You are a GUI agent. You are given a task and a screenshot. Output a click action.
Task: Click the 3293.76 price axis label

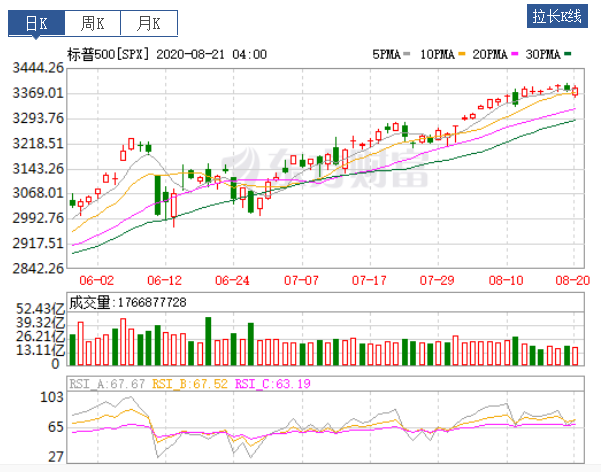(38, 118)
